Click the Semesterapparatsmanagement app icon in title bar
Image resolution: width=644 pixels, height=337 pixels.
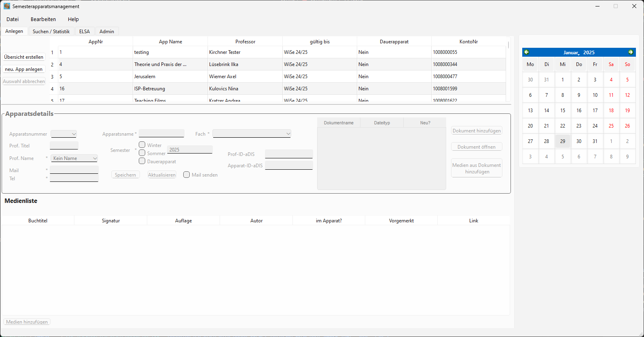click(7, 6)
